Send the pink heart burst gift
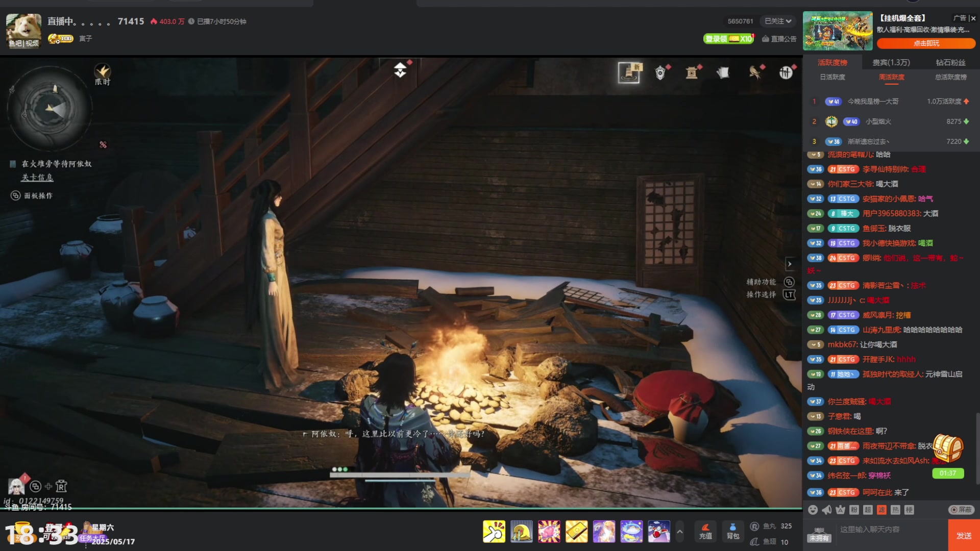Viewport: 980px width, 551px height. pos(549,532)
